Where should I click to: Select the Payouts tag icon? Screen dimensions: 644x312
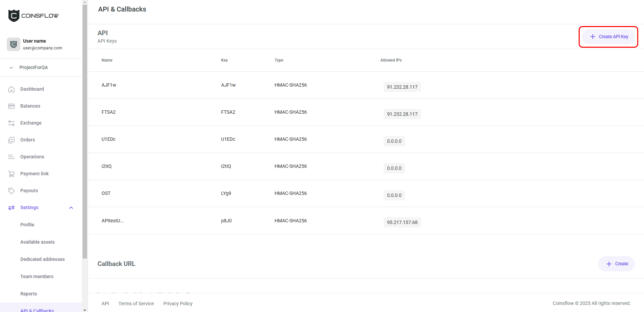pyautogui.click(x=12, y=191)
